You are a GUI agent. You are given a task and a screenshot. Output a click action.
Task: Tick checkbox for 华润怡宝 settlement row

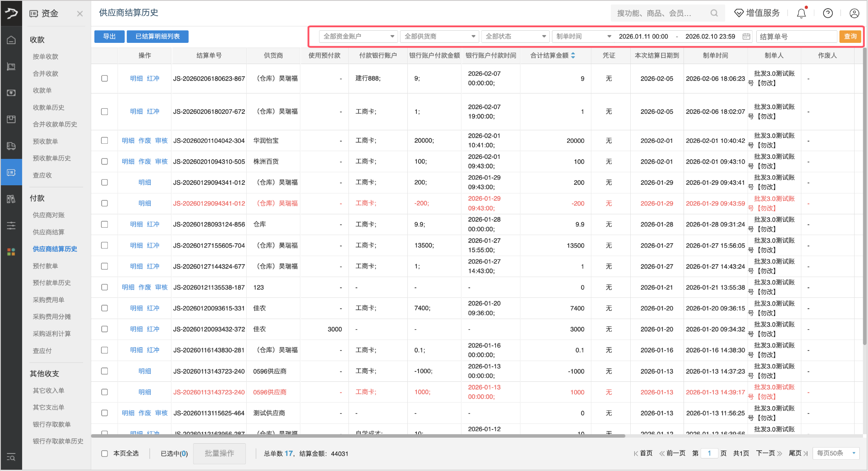tap(104, 140)
